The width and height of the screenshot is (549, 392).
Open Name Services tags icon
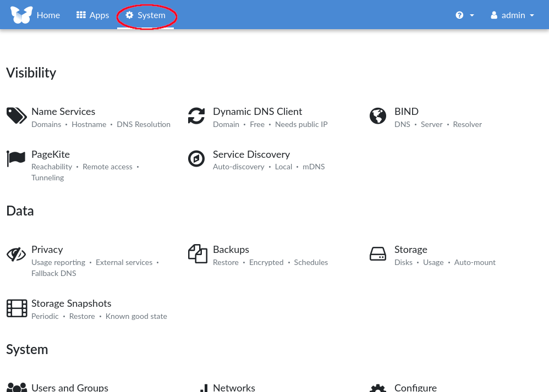pyautogui.click(x=17, y=116)
